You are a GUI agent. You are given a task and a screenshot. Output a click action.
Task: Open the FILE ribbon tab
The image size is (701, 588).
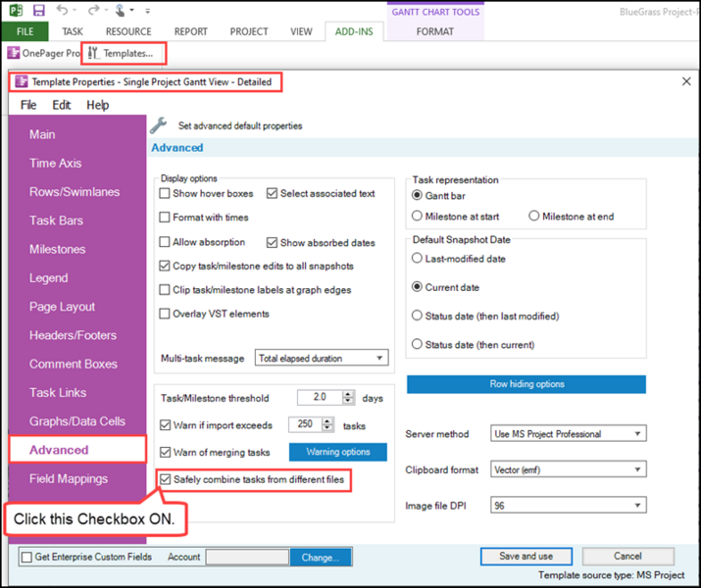point(25,31)
